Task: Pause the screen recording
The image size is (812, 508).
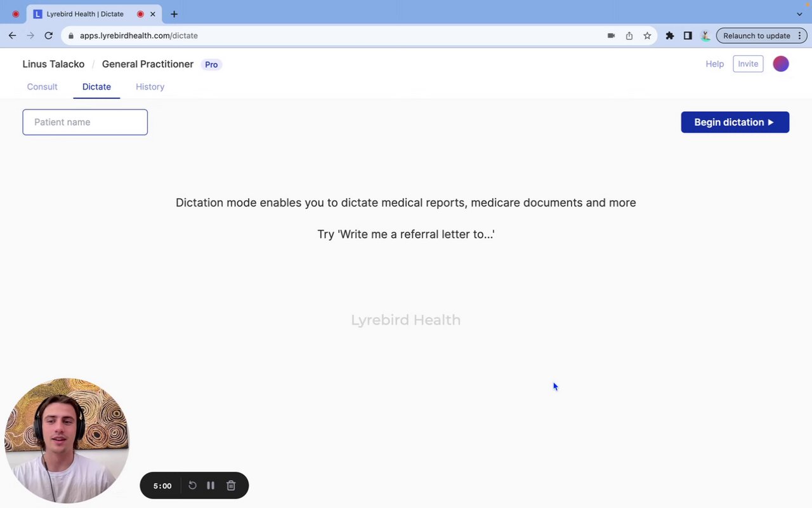Action: coord(211,485)
